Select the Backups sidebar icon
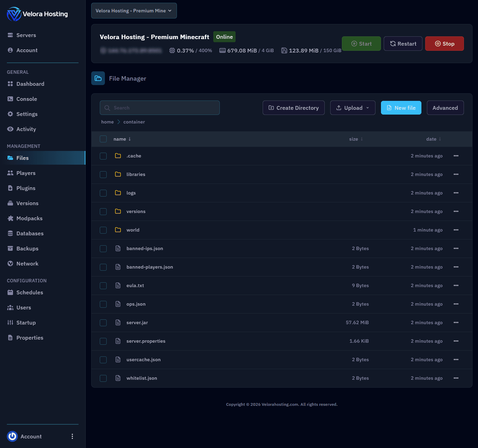 tap(11, 248)
